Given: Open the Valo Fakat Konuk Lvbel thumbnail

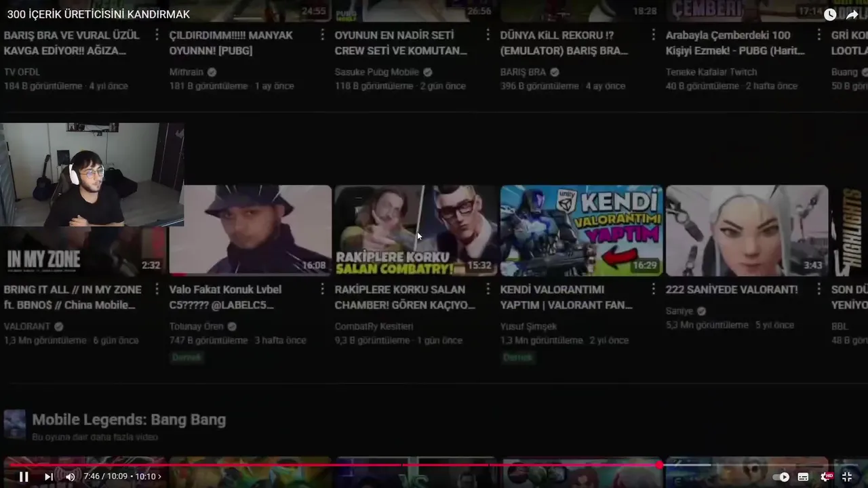Looking at the screenshot, I should click(x=250, y=230).
